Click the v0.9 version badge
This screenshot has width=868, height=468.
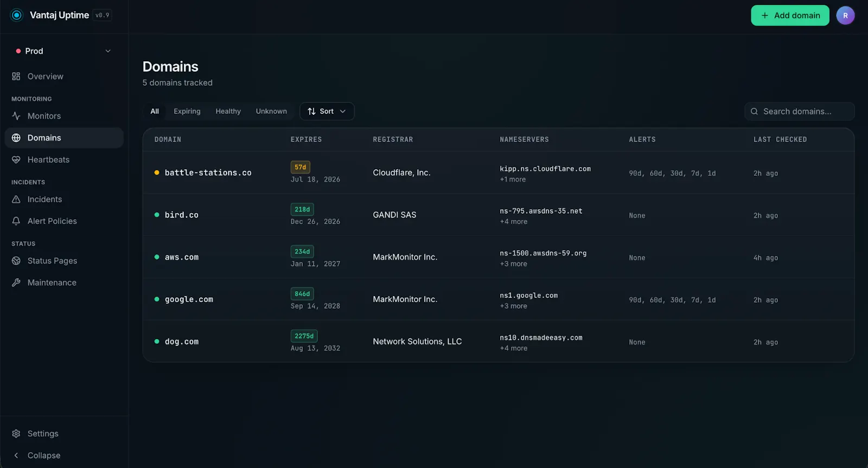click(103, 15)
